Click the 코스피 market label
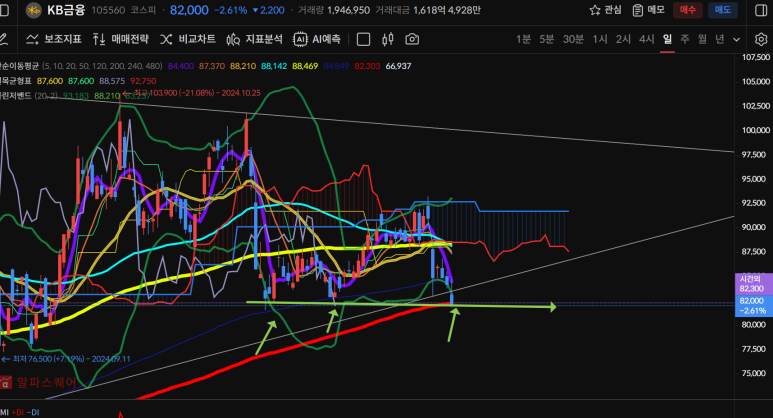The width and height of the screenshot is (773, 418). pyautogui.click(x=142, y=10)
